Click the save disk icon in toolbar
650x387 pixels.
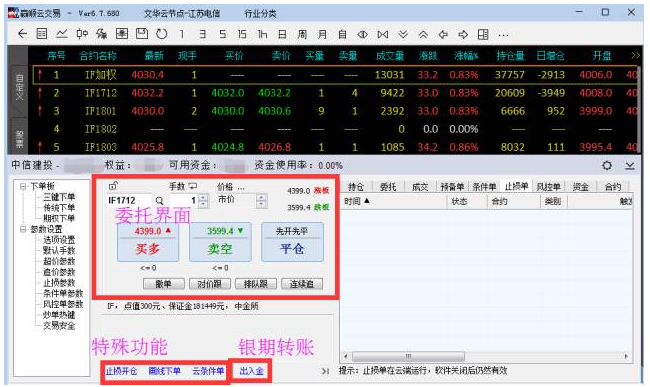point(142,34)
